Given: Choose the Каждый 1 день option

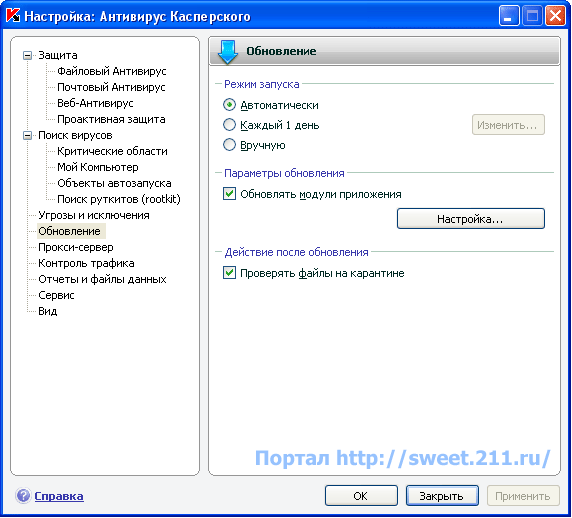Looking at the screenshot, I should click(x=229, y=125).
